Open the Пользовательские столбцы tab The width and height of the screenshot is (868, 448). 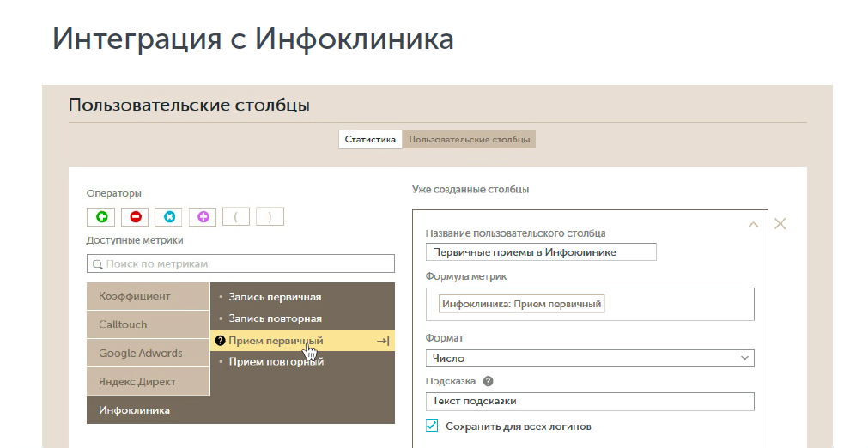470,139
